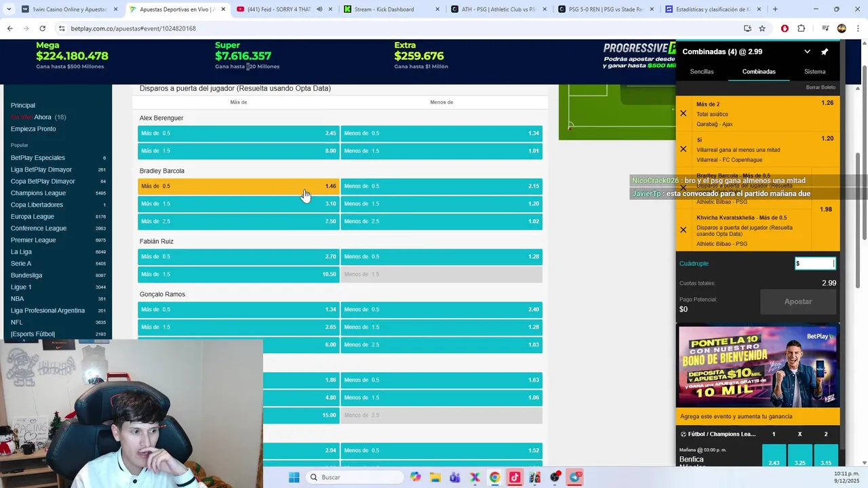Screen dimensions: 868x488
Task: Select Alex Berenguer Más de 0.5 at 2.45
Action: click(238, 134)
